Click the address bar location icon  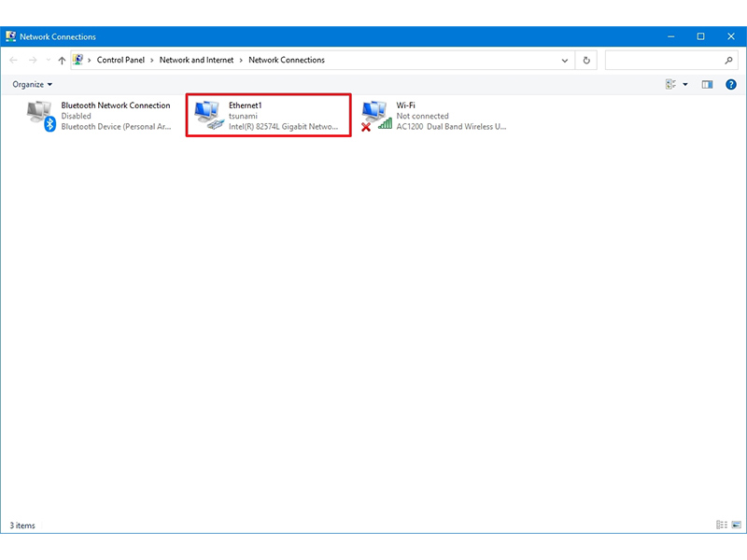click(x=78, y=60)
